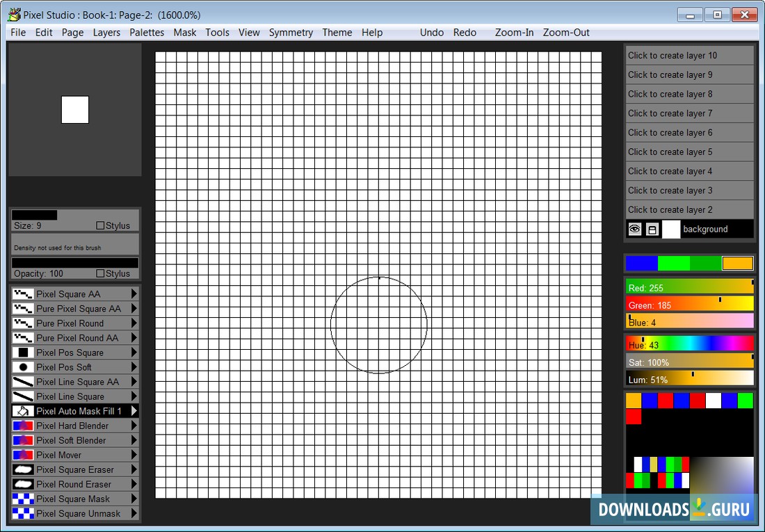Adjust the Green color slider
Screen dimensions: 765x532
(690, 305)
